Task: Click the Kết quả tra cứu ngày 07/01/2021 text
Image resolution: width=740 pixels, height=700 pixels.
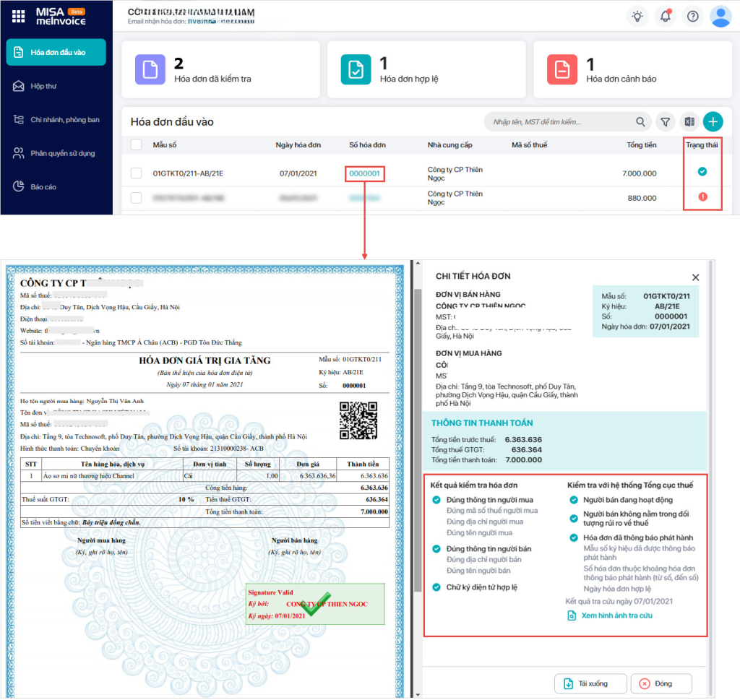Action: click(x=619, y=602)
